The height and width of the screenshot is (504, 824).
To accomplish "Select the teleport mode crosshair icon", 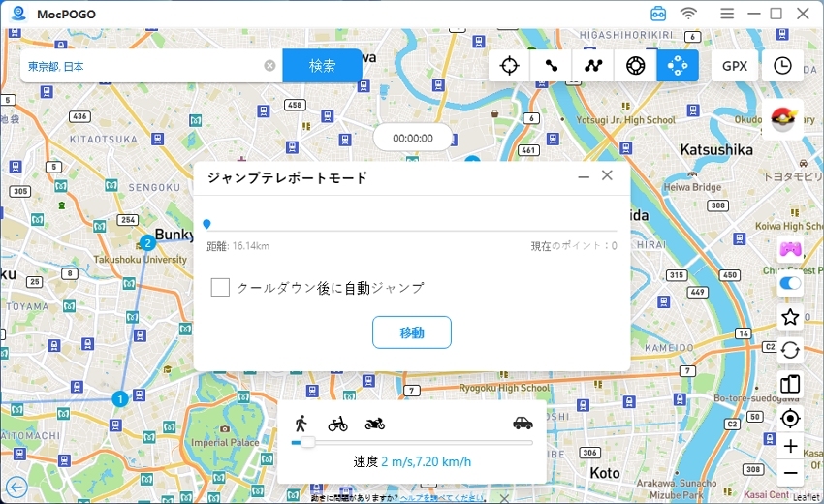I will [x=509, y=66].
